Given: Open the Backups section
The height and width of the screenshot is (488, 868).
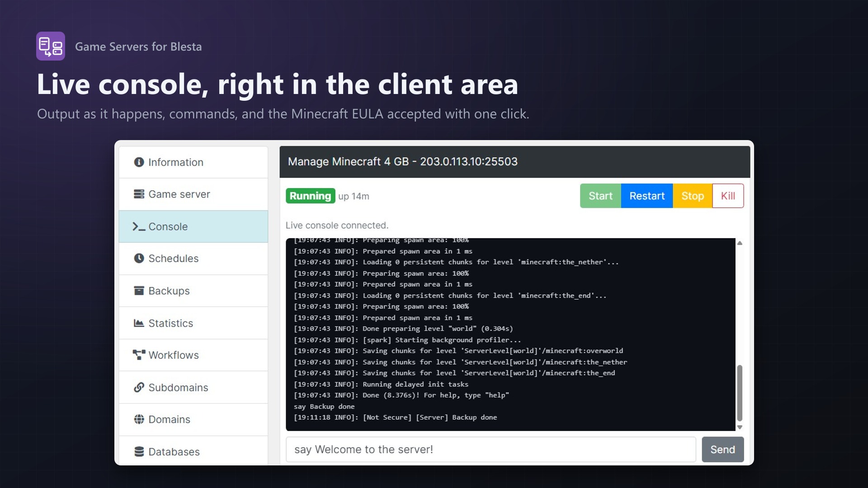Looking at the screenshot, I should coord(193,291).
